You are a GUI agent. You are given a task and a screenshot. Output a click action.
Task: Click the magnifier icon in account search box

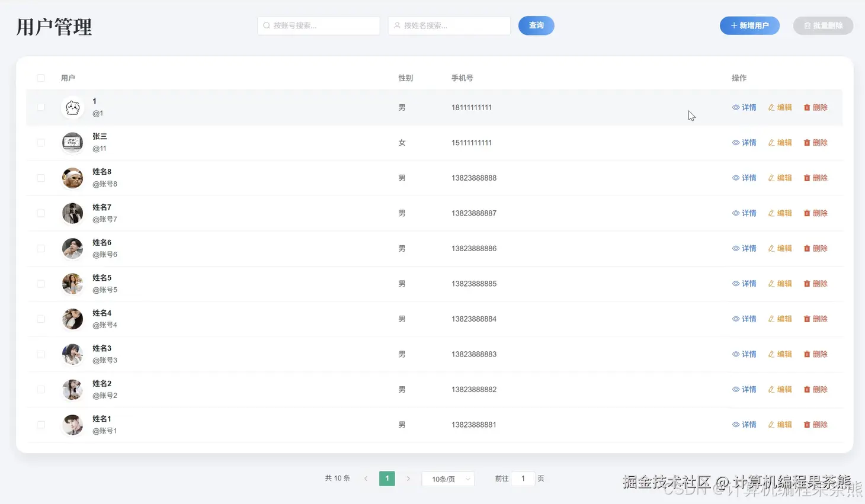point(265,25)
